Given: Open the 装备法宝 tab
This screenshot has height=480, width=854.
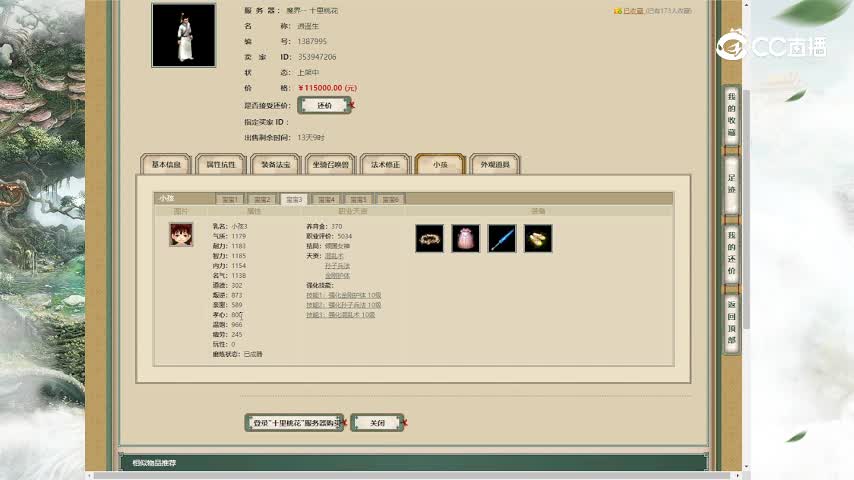Looking at the screenshot, I should tap(276, 165).
